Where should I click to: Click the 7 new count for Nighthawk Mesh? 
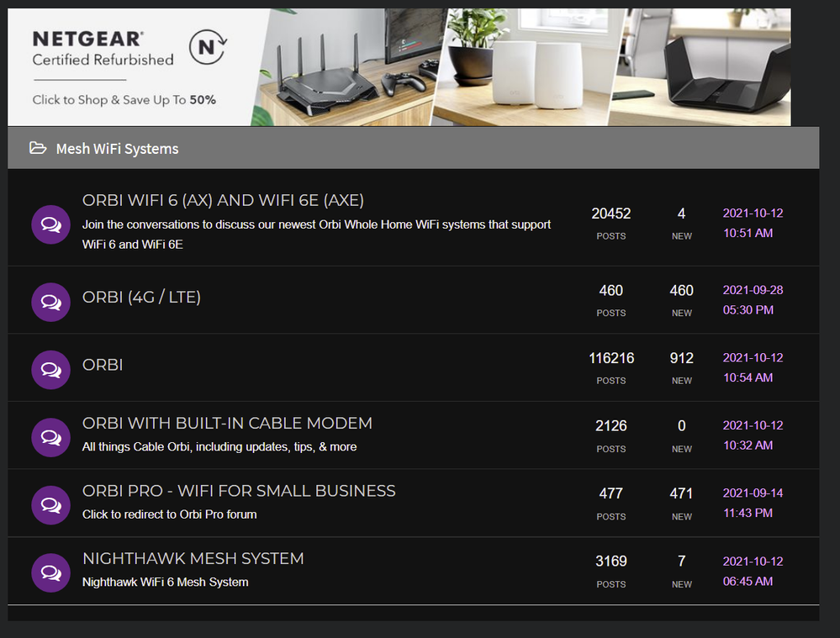click(681, 561)
